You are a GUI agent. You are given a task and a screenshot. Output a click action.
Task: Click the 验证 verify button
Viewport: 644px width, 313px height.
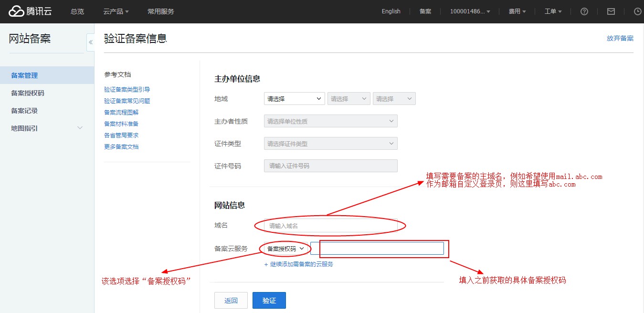point(269,300)
